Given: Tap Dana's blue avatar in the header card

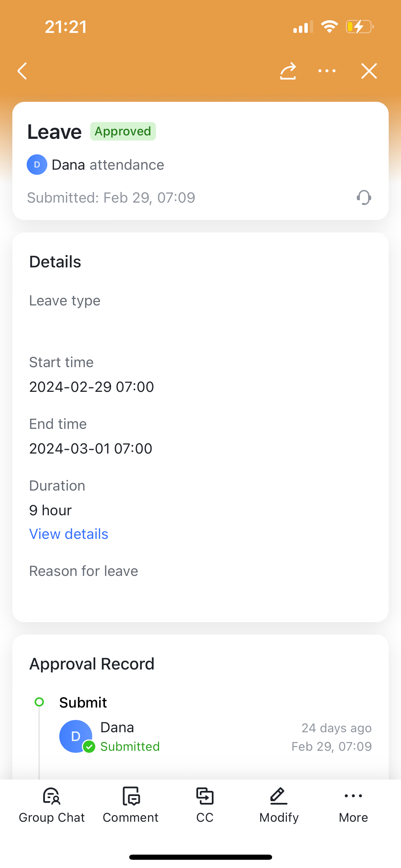Looking at the screenshot, I should tap(37, 165).
